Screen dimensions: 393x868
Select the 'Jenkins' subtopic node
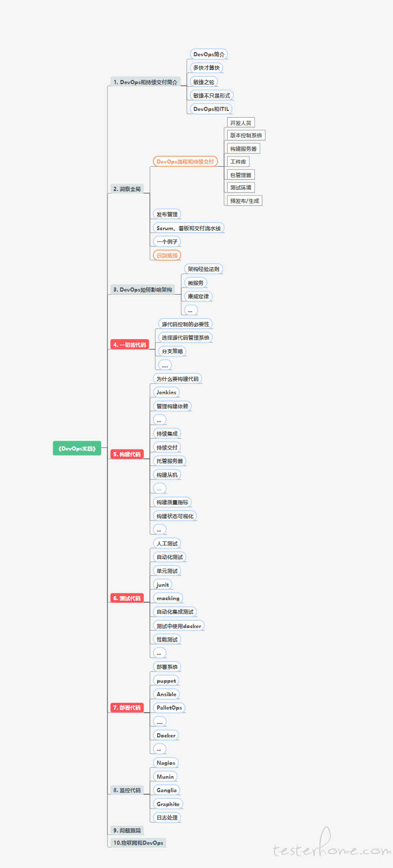tap(166, 392)
